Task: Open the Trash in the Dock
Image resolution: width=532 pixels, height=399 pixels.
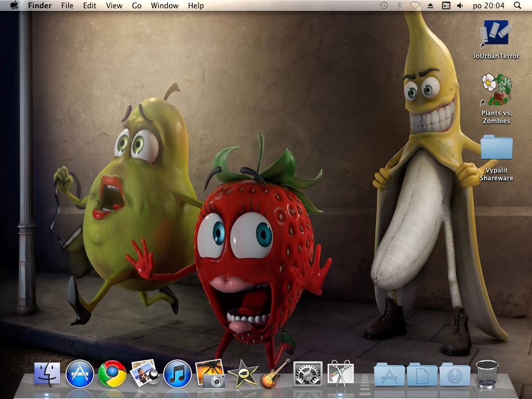Action: [x=487, y=374]
